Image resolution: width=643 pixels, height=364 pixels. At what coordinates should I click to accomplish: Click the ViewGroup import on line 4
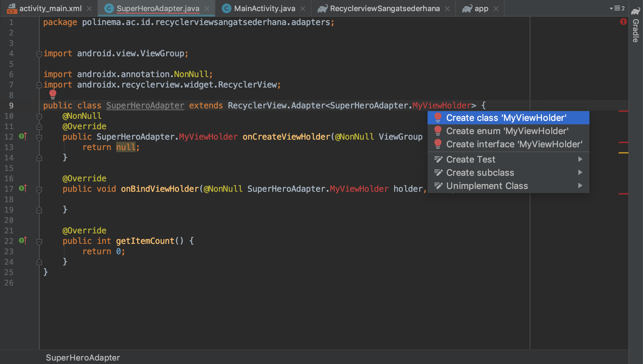(x=116, y=53)
